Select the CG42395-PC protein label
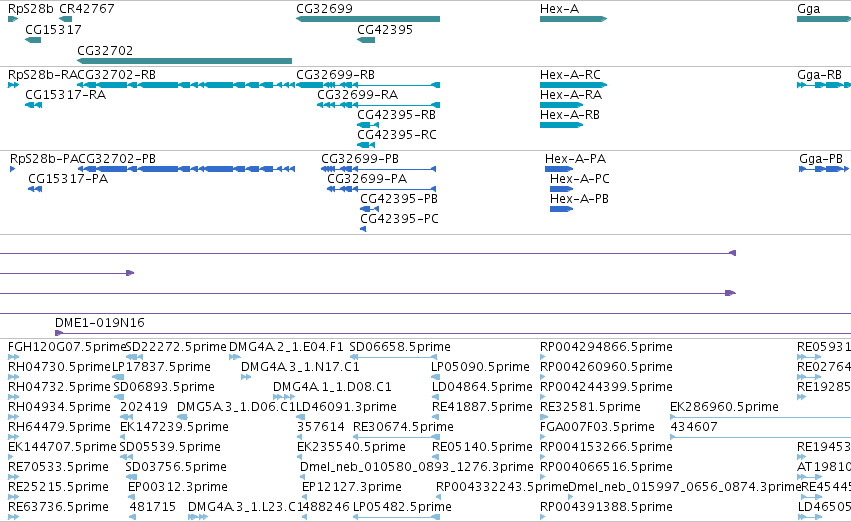This screenshot has width=851, height=522. [x=399, y=219]
